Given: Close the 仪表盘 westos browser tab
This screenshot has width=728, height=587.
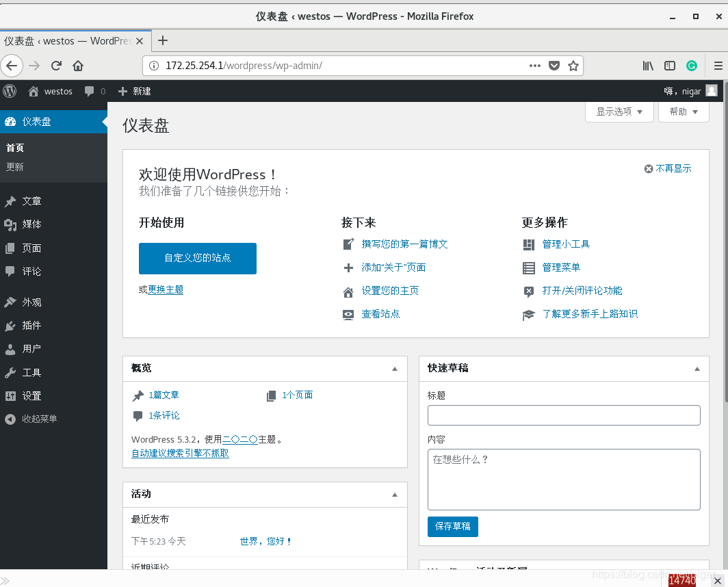Looking at the screenshot, I should pyautogui.click(x=140, y=41).
